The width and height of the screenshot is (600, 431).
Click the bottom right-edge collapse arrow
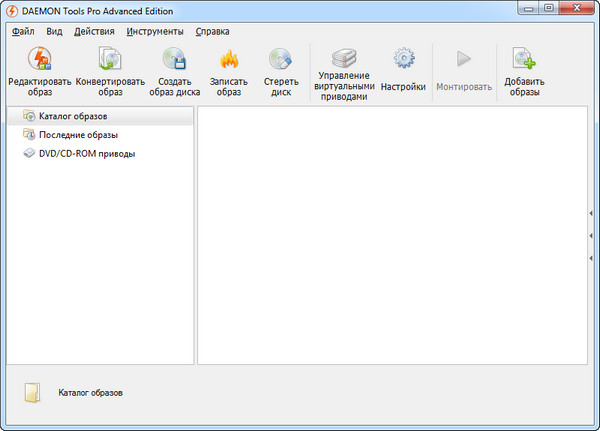click(x=591, y=258)
